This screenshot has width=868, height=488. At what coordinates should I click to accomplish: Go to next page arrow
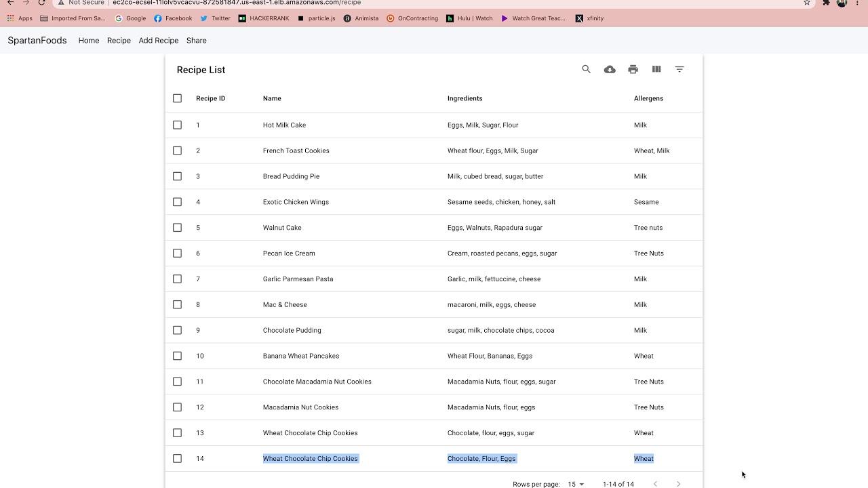point(679,484)
